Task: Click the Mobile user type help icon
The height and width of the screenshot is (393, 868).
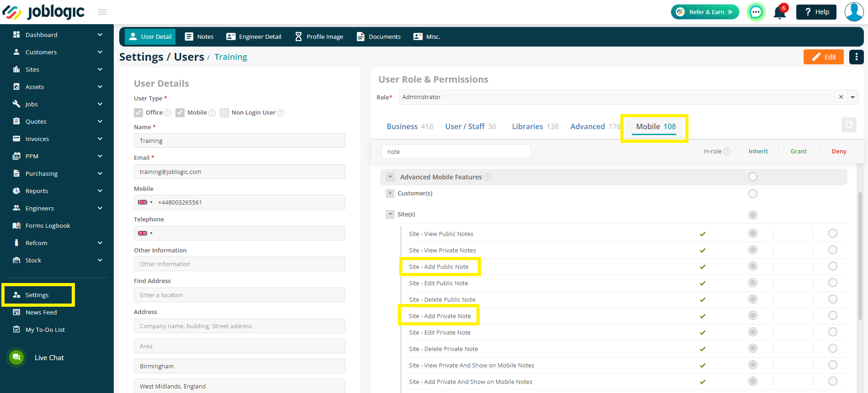Action: click(x=212, y=113)
